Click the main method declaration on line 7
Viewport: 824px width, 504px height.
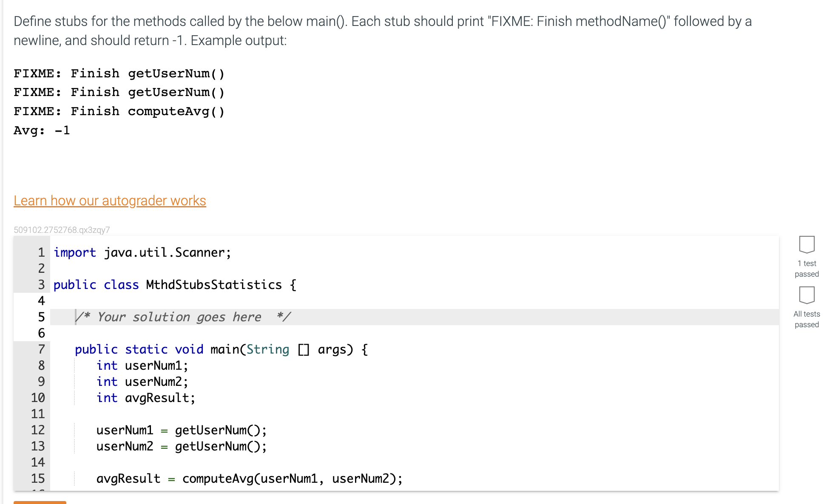coord(221,349)
